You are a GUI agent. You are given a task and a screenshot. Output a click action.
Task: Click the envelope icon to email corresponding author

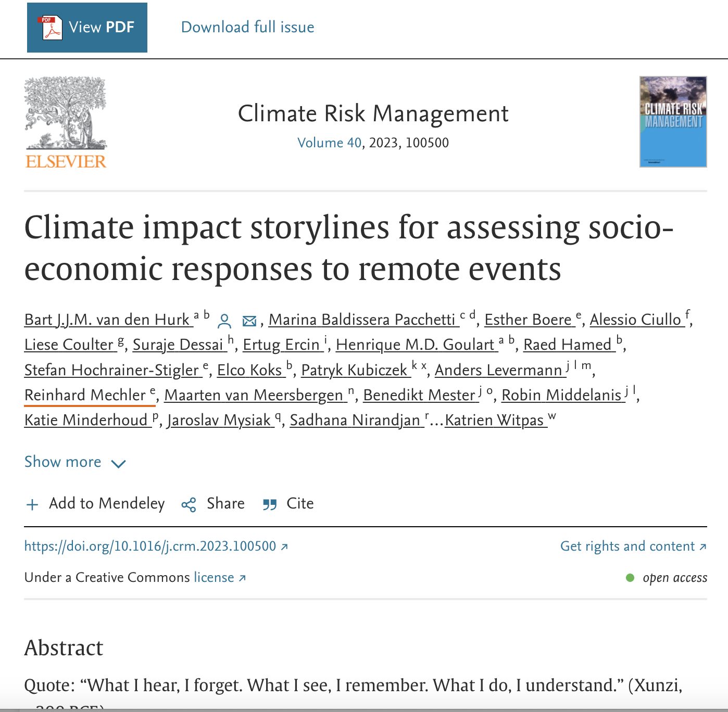coord(248,321)
